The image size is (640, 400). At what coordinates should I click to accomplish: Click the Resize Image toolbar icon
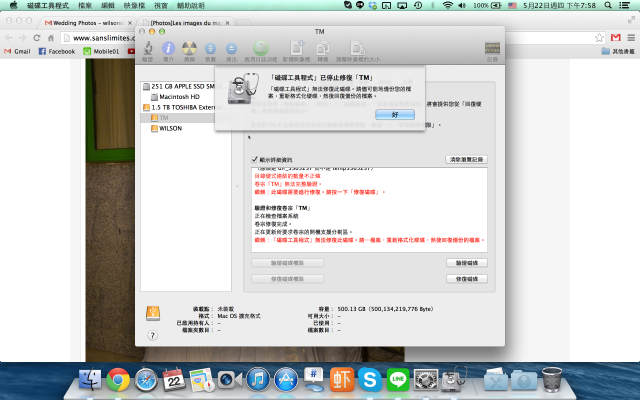(358, 48)
